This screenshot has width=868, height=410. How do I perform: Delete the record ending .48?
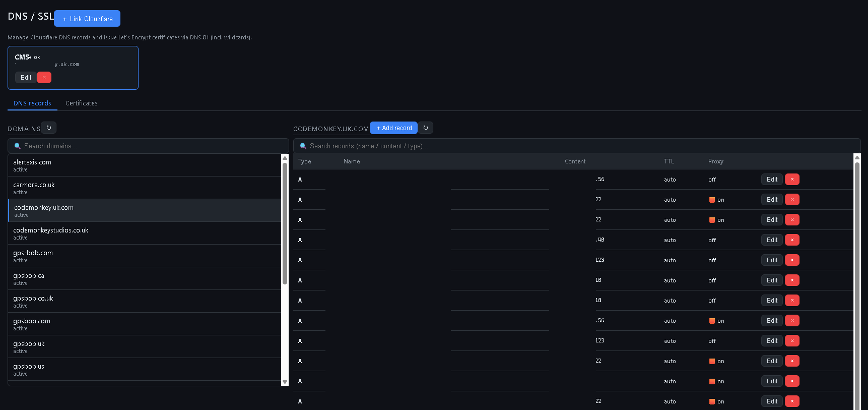click(x=792, y=240)
